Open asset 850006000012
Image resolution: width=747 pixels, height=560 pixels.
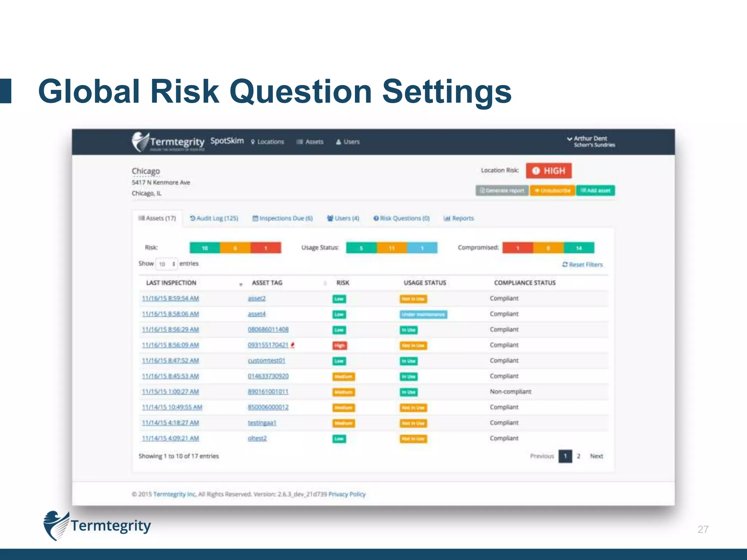pos(268,407)
